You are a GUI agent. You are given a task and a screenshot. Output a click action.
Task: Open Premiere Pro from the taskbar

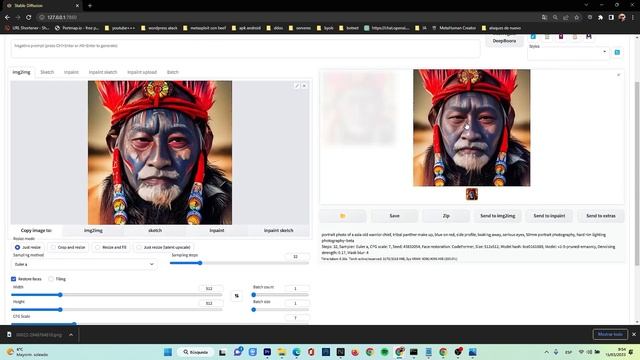267,352
